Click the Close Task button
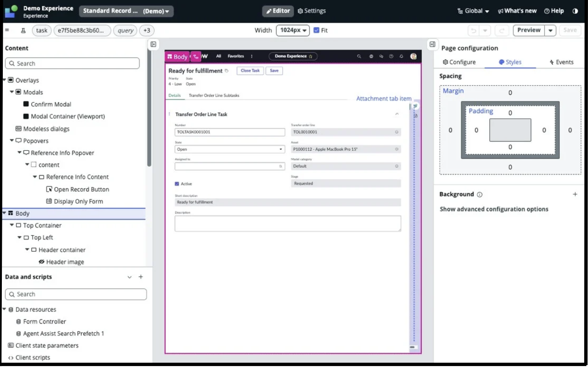Image resolution: width=588 pixels, height=367 pixels. 250,70
